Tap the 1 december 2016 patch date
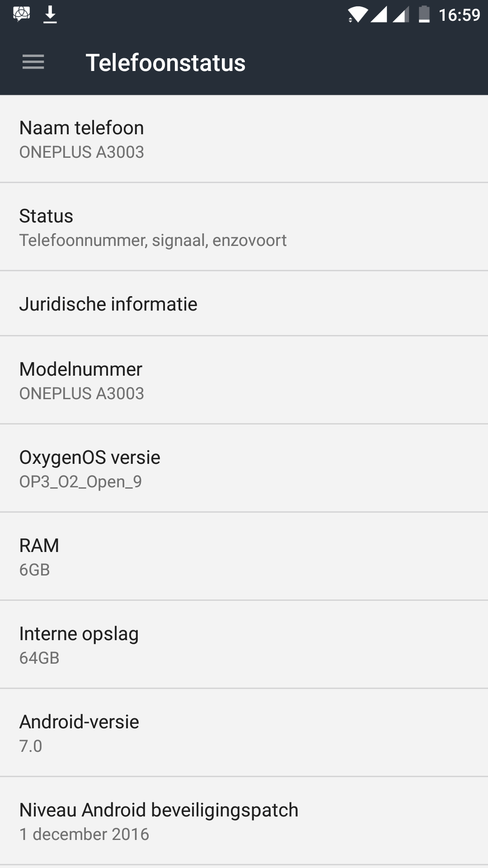Viewport: 488px width, 868px height. coord(84,835)
